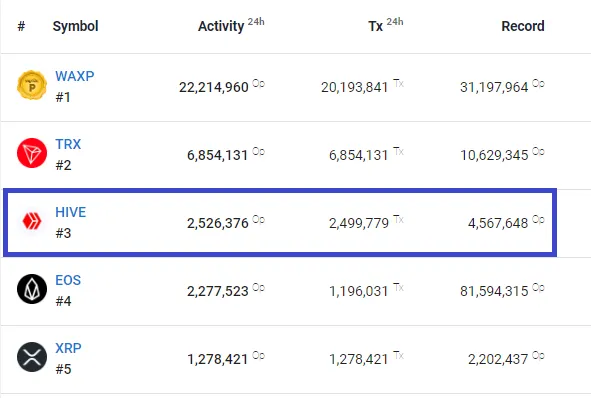Sort by the Record column header
The image size is (591, 398).
(523, 26)
